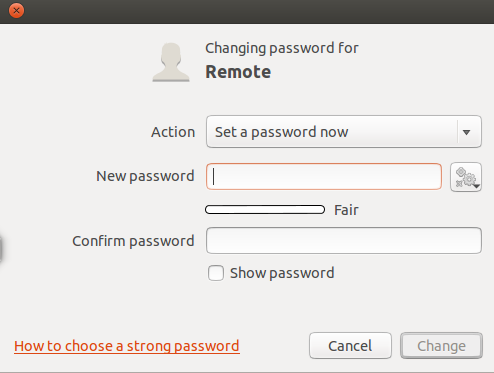Click the Change button

[441, 346]
